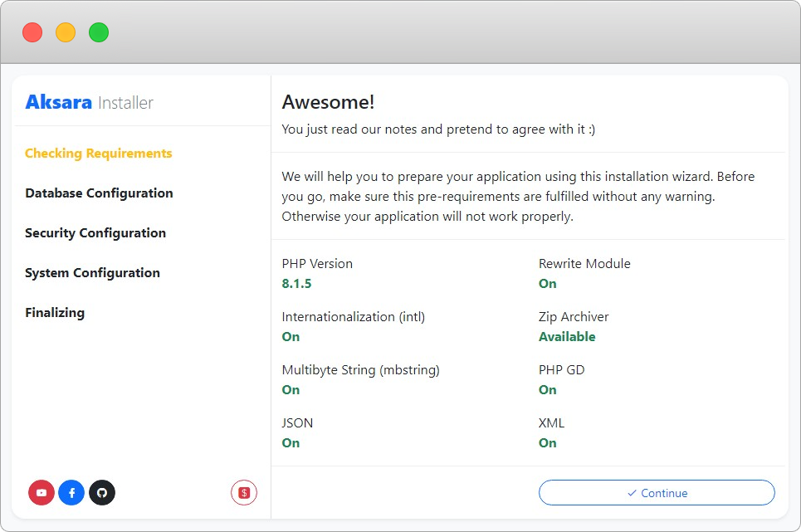Click the Aksara Installer logo
The width and height of the screenshot is (801, 532).
(x=90, y=102)
